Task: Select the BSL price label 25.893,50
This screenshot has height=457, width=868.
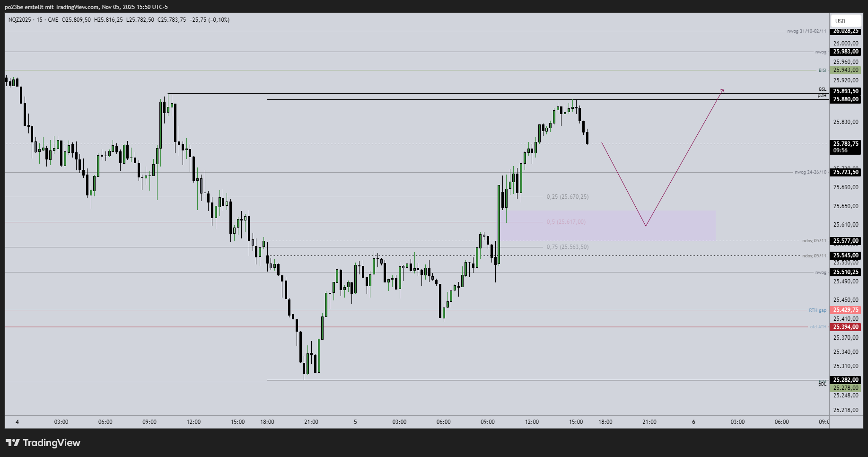Action: coord(845,91)
